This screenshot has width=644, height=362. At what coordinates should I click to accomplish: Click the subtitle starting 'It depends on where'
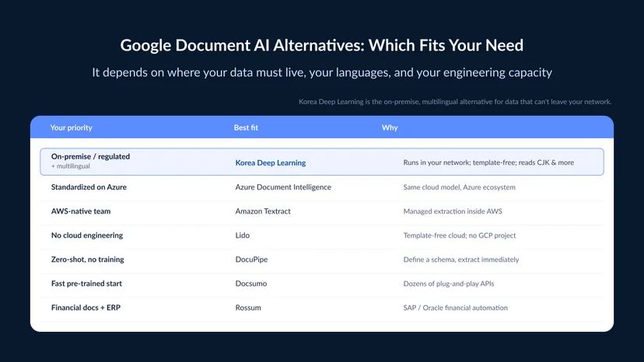click(321, 73)
